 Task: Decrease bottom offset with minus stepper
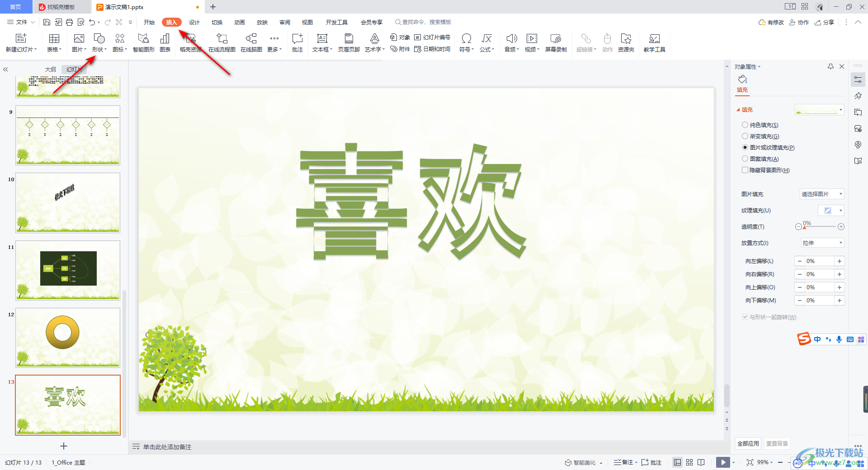click(800, 301)
